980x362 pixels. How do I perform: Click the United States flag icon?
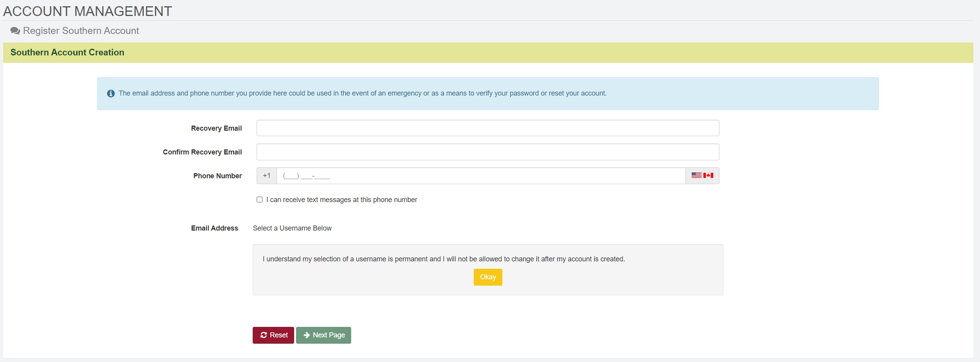[x=696, y=176]
